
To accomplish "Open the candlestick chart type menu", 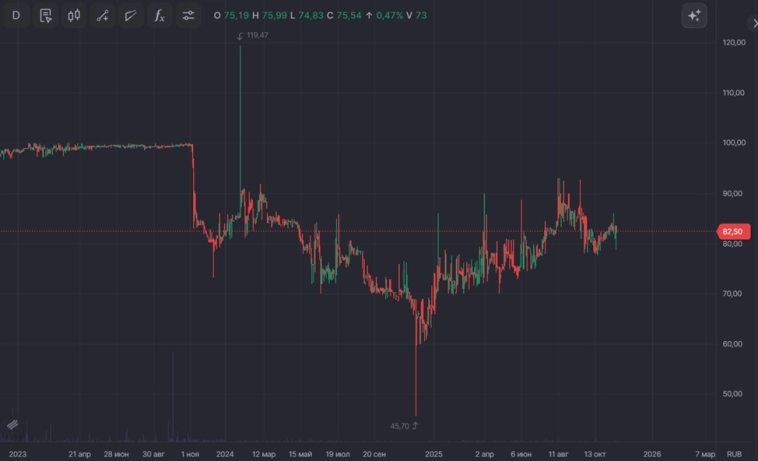I will point(74,16).
